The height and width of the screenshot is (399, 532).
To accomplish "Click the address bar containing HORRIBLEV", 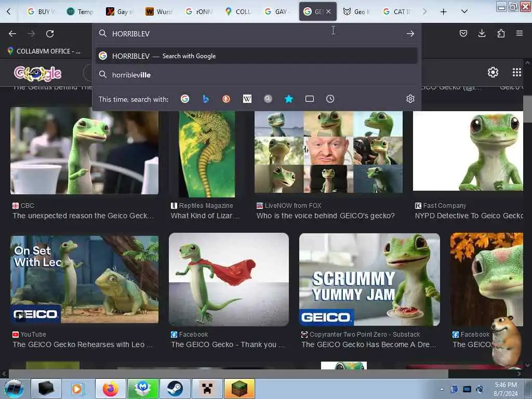I will pos(256,34).
